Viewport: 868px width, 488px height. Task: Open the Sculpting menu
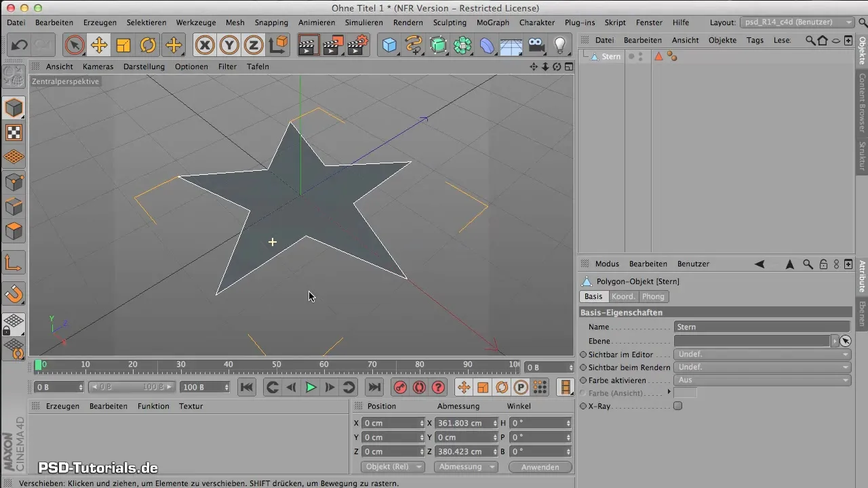(450, 22)
